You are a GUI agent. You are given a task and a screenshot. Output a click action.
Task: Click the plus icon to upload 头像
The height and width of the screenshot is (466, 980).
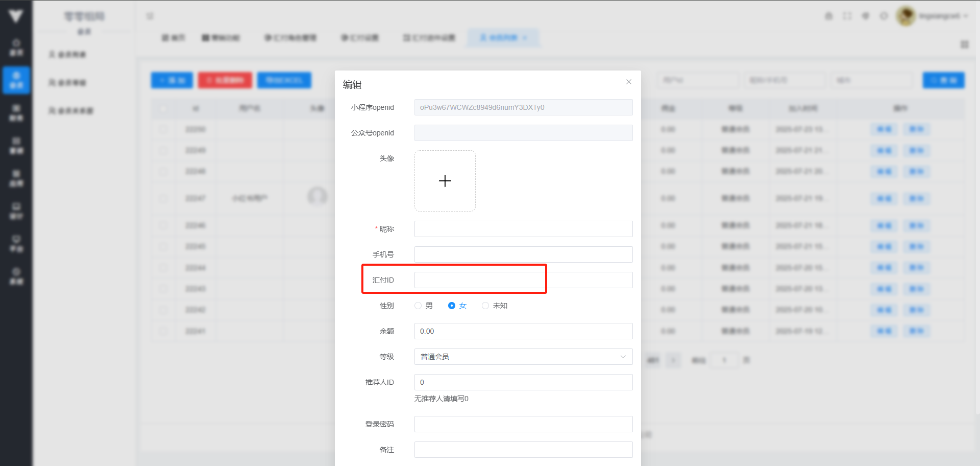[445, 181]
